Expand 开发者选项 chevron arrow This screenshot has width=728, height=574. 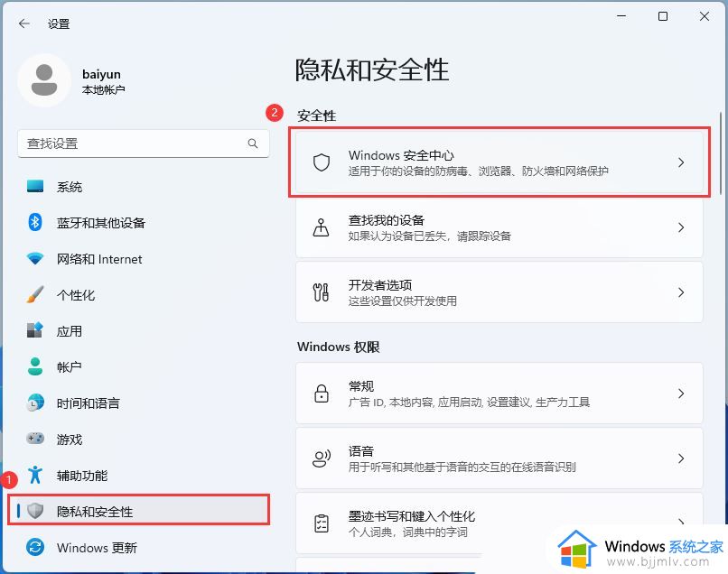[681, 292]
